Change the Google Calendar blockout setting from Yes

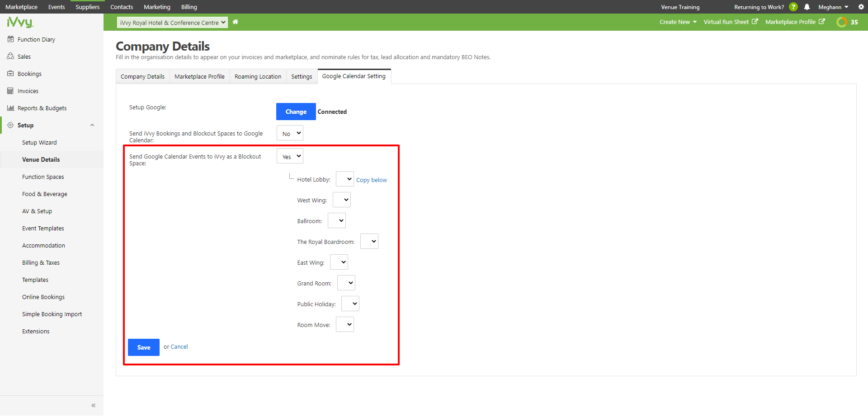289,156
